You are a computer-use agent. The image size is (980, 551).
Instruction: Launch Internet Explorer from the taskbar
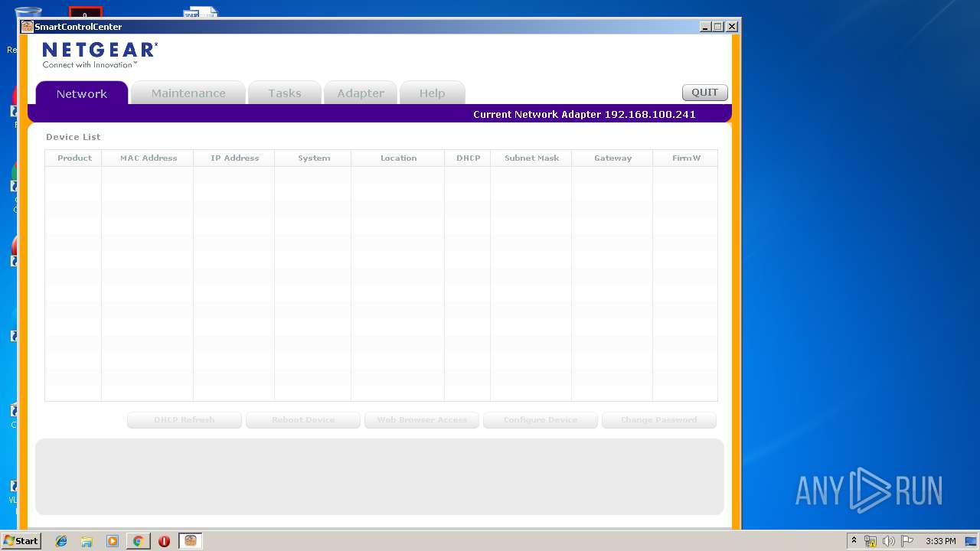61,541
